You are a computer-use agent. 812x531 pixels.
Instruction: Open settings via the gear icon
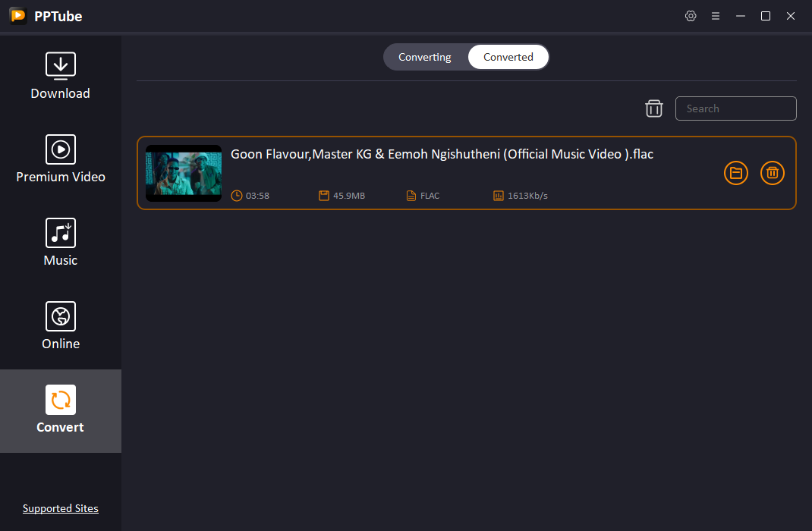pos(691,16)
